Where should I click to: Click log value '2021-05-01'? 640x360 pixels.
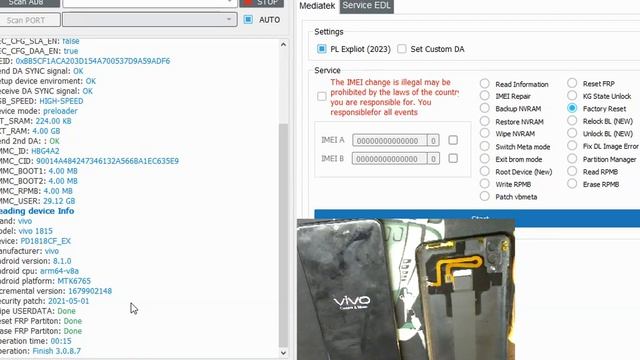69,301
